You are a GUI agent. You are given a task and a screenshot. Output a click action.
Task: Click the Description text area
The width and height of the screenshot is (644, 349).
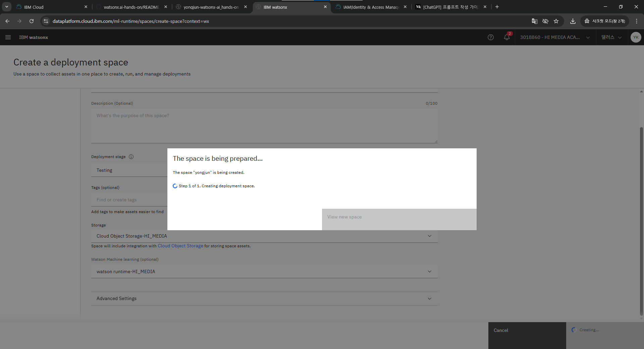coord(264,126)
